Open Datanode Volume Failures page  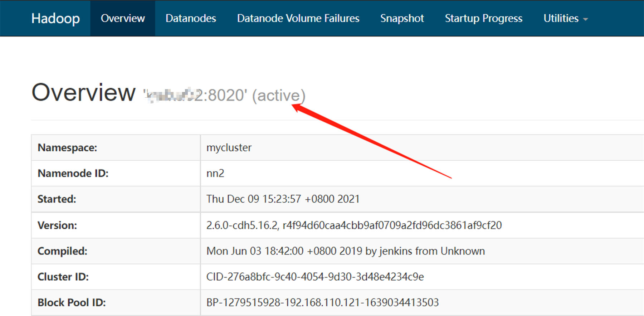tap(298, 18)
